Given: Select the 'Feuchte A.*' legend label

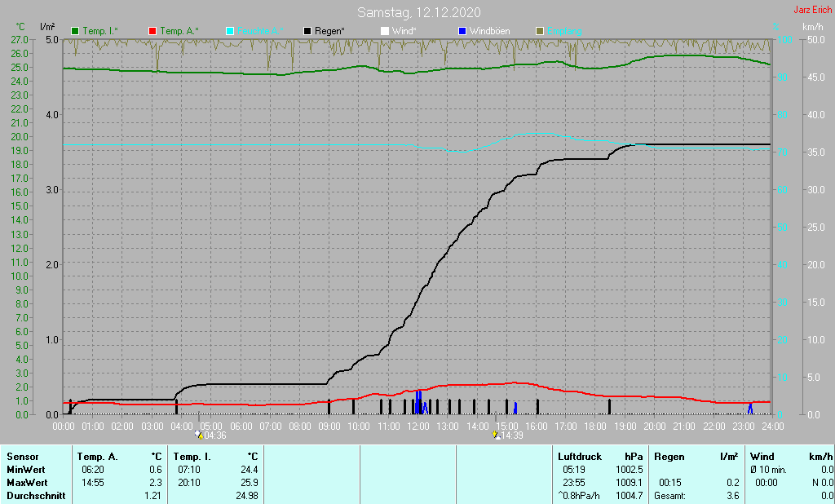Looking at the screenshot, I should click(x=260, y=32).
